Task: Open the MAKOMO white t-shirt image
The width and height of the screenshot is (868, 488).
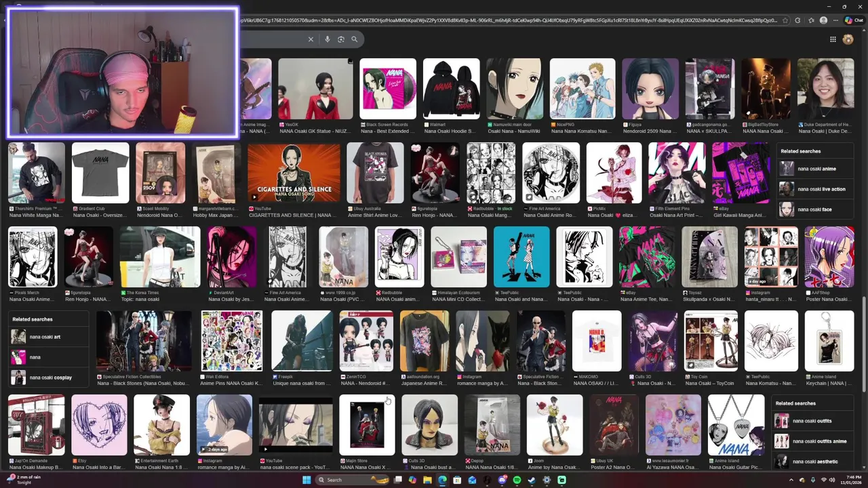Action: (x=597, y=341)
